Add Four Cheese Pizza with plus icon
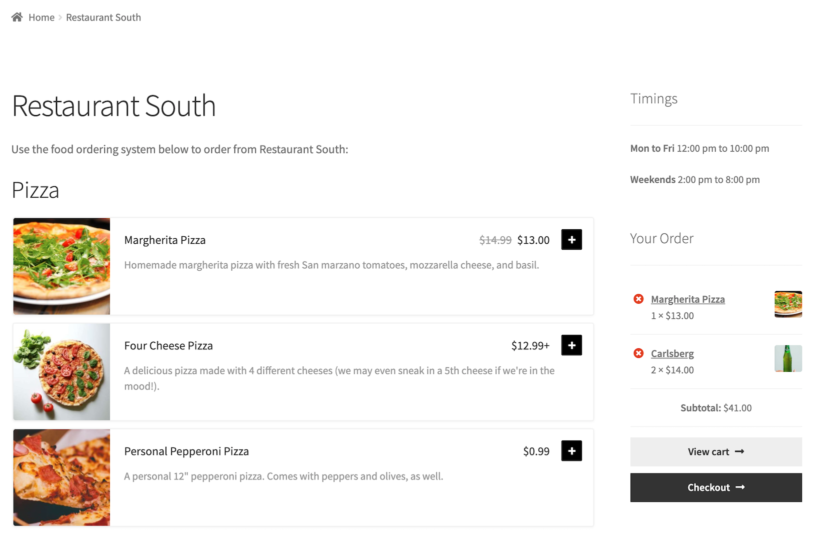 (571, 345)
